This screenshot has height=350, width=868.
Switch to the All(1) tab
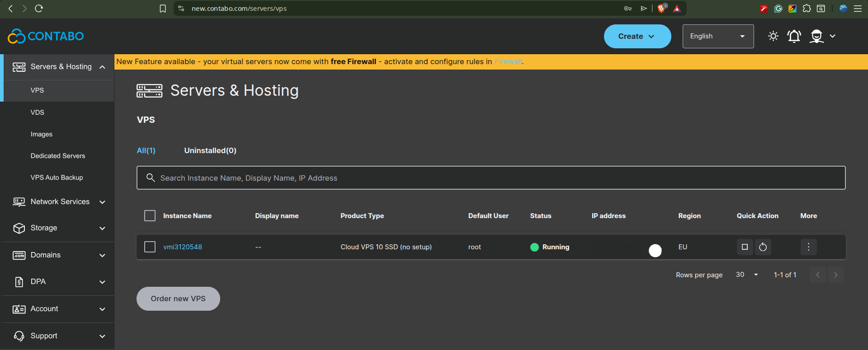point(146,150)
